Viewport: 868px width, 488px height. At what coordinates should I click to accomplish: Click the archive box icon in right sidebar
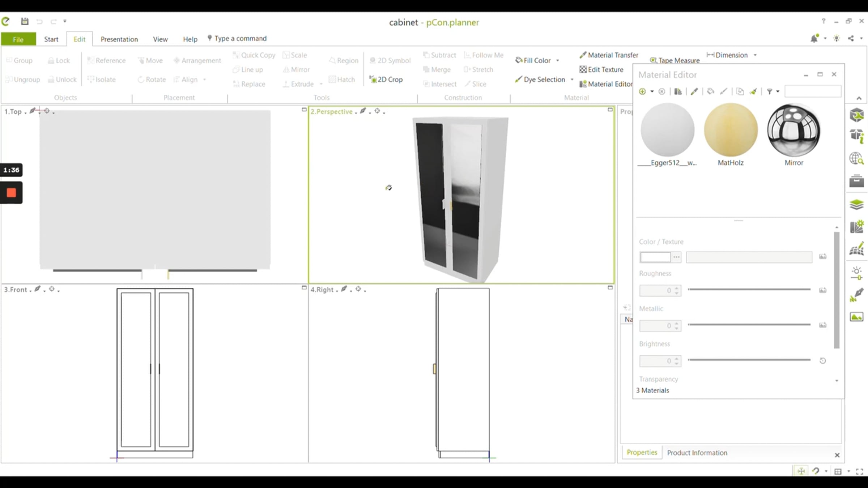pyautogui.click(x=856, y=181)
